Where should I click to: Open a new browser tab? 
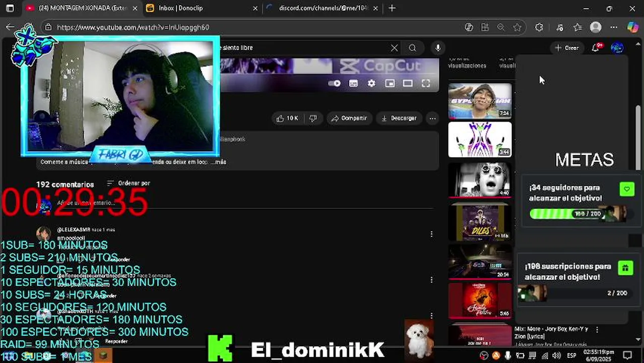click(392, 8)
